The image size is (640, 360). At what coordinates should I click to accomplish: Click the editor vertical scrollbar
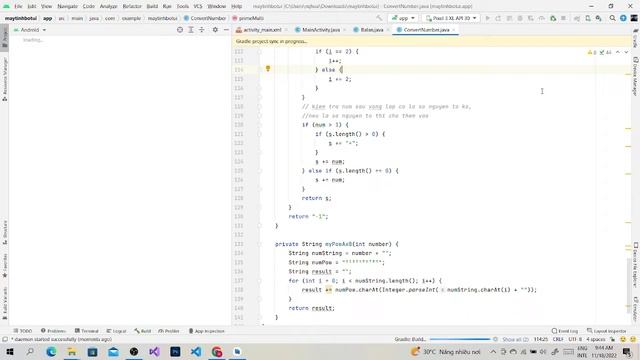coord(629,285)
